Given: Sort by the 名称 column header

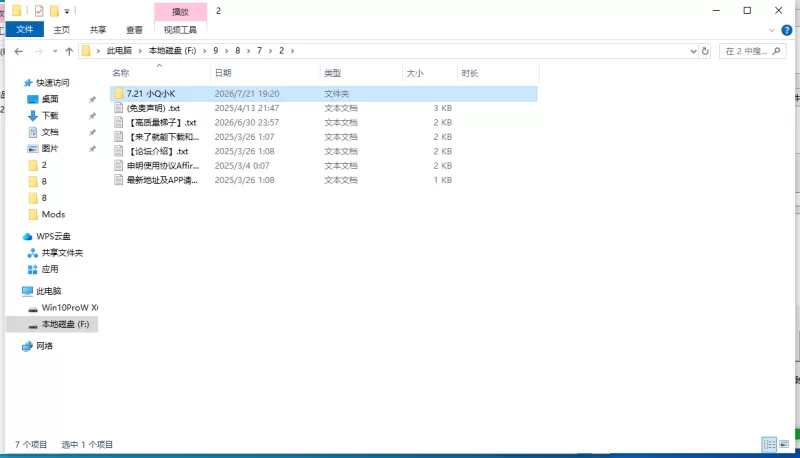Looking at the screenshot, I should (x=159, y=73).
